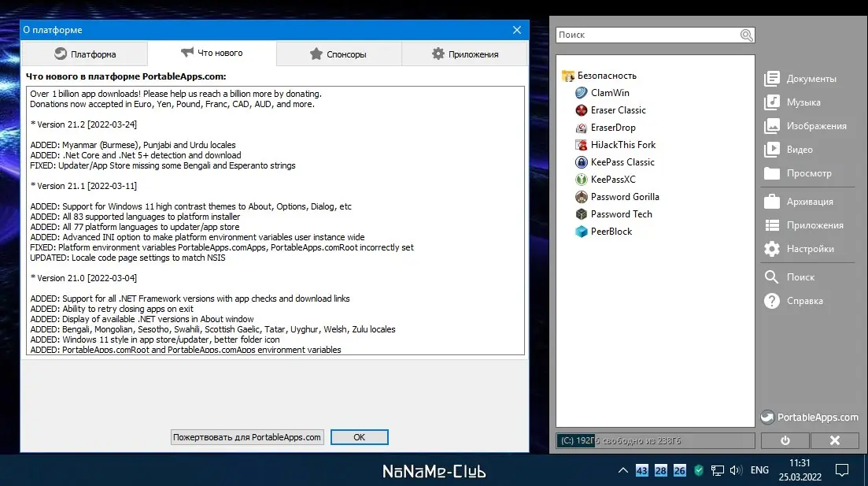Click Пожертвовать для PortableApps.com button
Screen dimensions: 868x486
coord(247,437)
